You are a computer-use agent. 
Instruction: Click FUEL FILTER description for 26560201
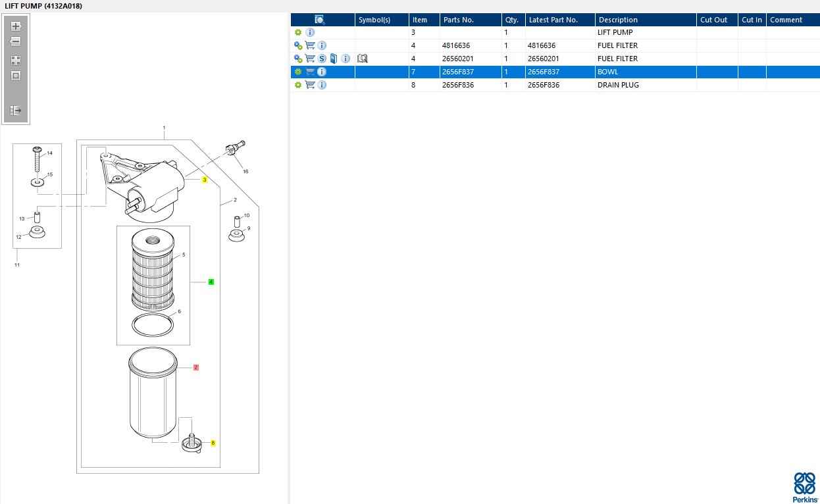[x=646, y=59]
